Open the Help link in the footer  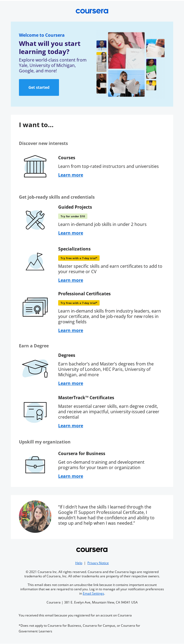(x=78, y=563)
